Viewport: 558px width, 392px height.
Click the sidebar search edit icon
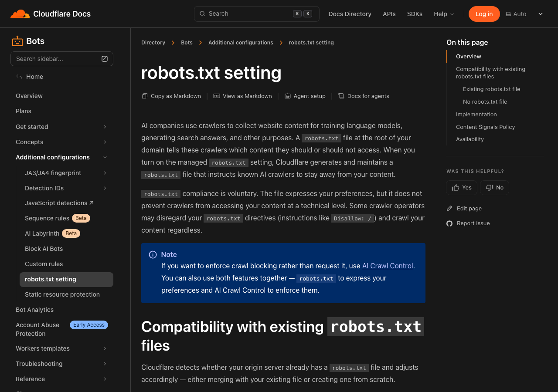pyautogui.click(x=105, y=59)
